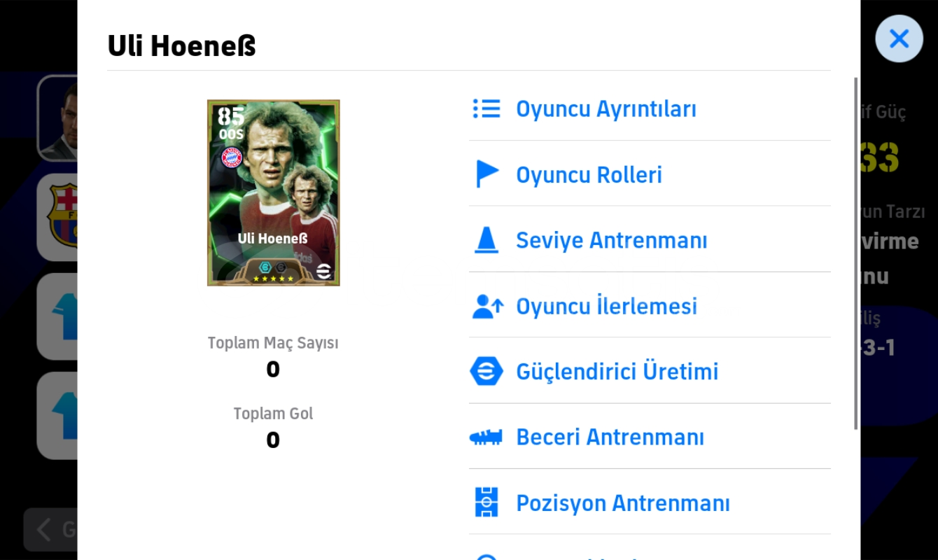Click the flag icon for Oyuncu Rolleri
938x560 pixels.
486,174
